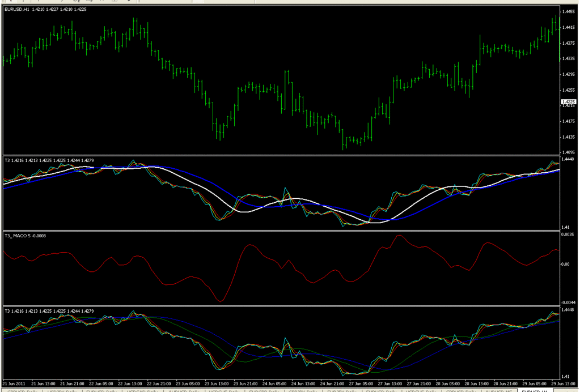Click the 27 Jun 05:00 time label
This screenshot has width=580, height=392.
361,384
